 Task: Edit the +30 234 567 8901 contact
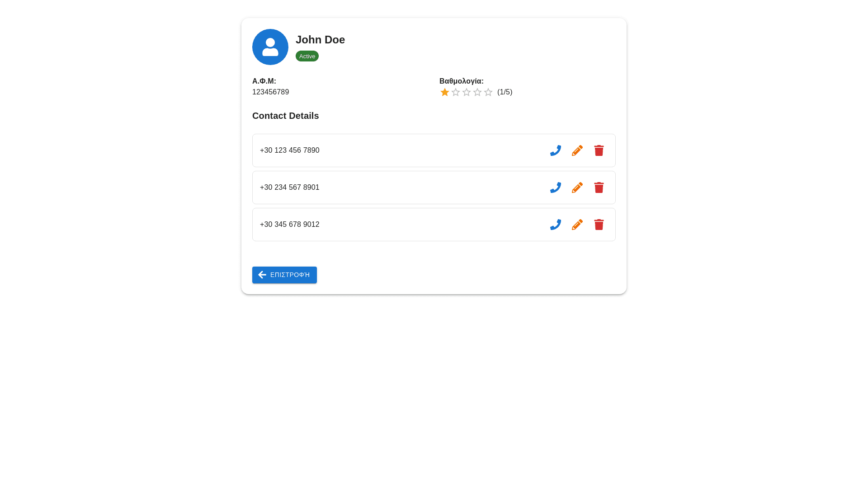tap(577, 188)
